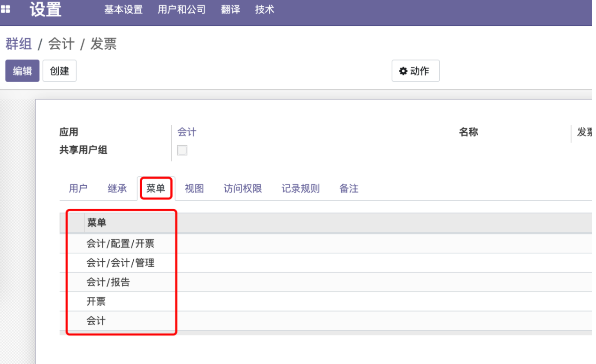Image resolution: width=596 pixels, height=364 pixels.
Task: Click the 编辑 button
Action: click(22, 71)
